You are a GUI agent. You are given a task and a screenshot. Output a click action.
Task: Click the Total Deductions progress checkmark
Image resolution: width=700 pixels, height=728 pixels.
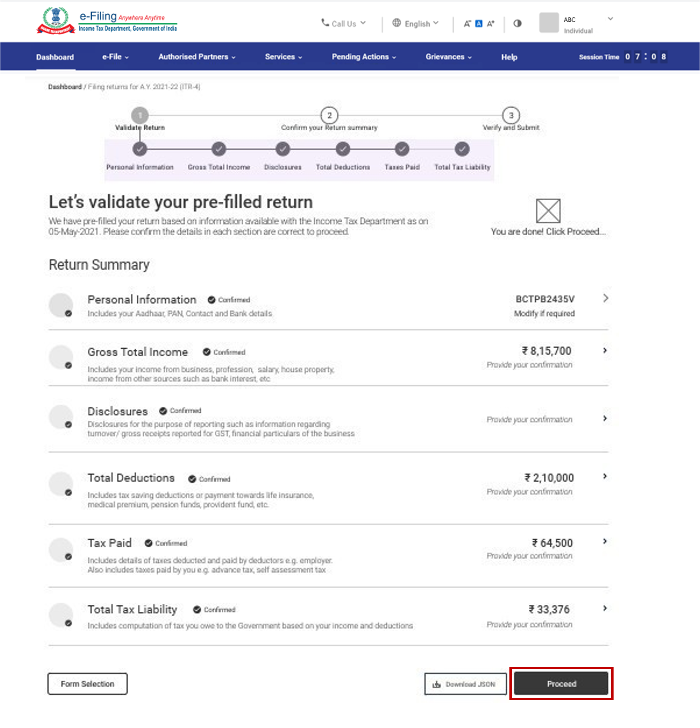point(343,149)
